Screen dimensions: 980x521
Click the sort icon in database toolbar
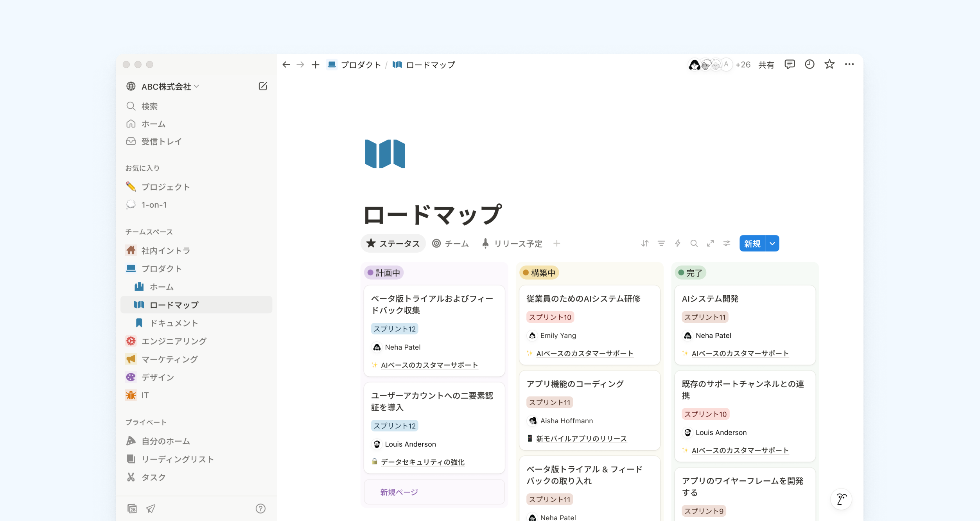click(645, 243)
